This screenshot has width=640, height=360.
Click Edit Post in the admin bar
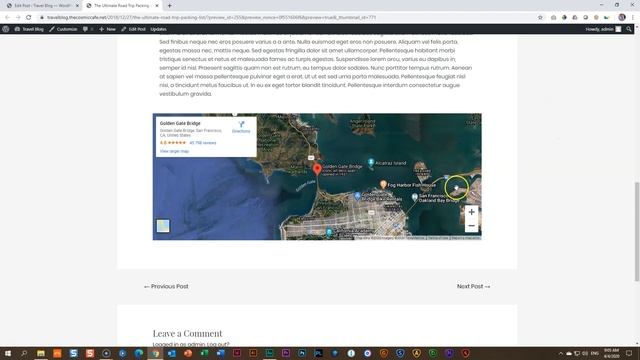[133, 29]
